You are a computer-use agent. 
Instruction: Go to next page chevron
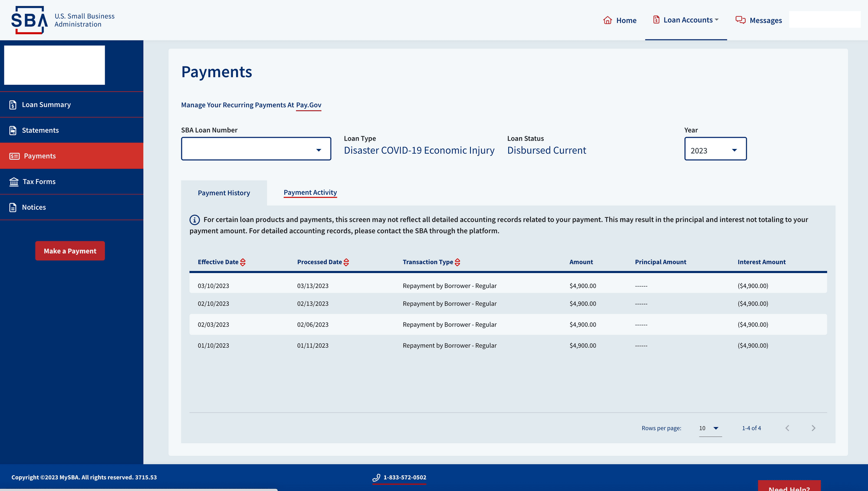[813, 428]
